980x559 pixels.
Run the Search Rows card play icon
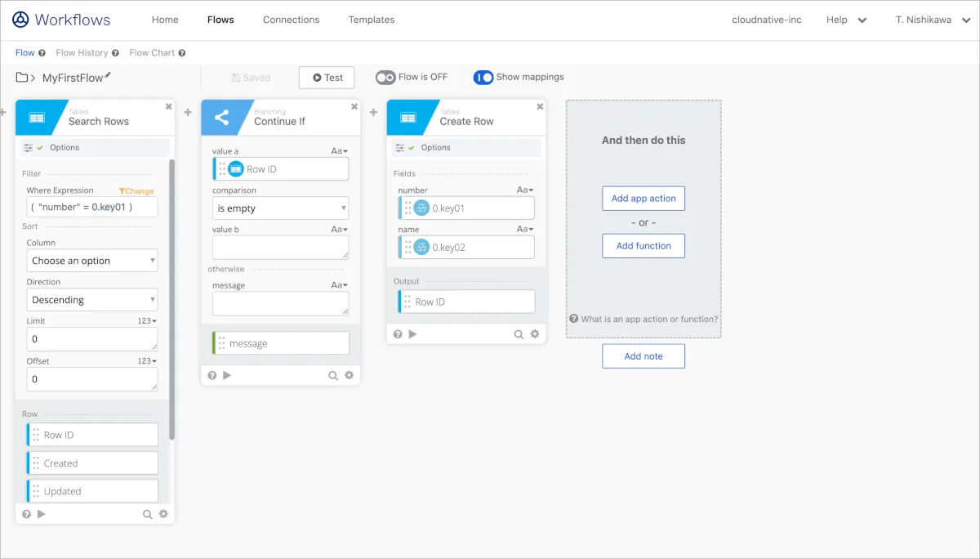click(x=42, y=514)
